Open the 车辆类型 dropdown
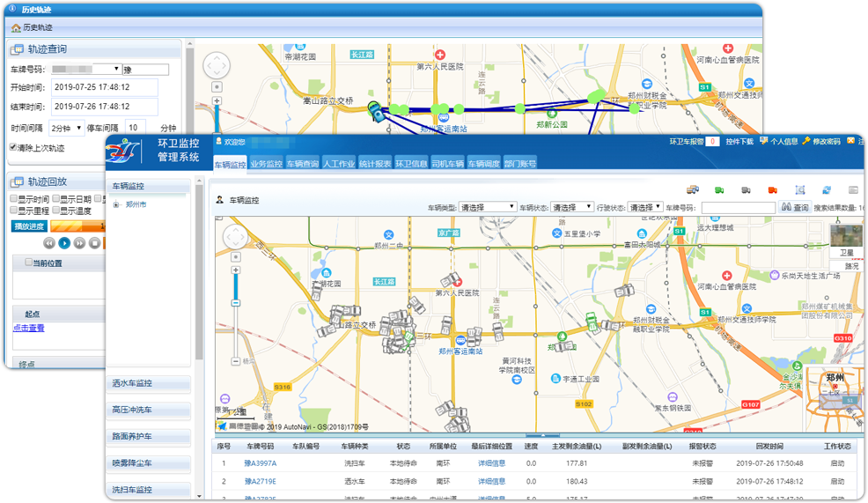 [487, 207]
